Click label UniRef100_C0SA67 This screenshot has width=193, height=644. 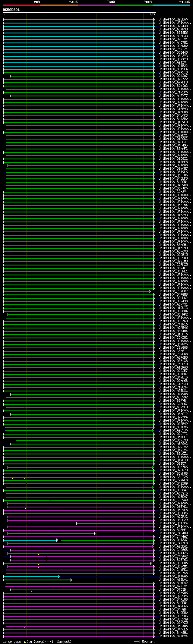(x=173, y=404)
